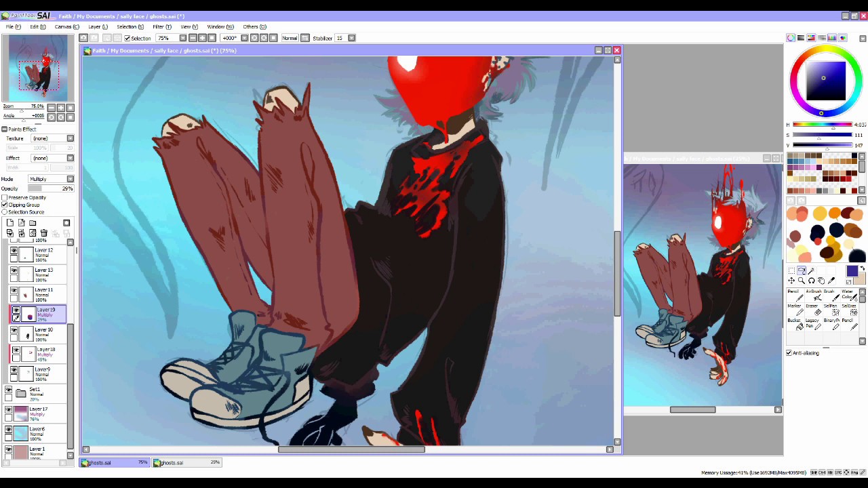Collapse the Paints Effect section
The width and height of the screenshot is (868, 488).
[x=4, y=129]
